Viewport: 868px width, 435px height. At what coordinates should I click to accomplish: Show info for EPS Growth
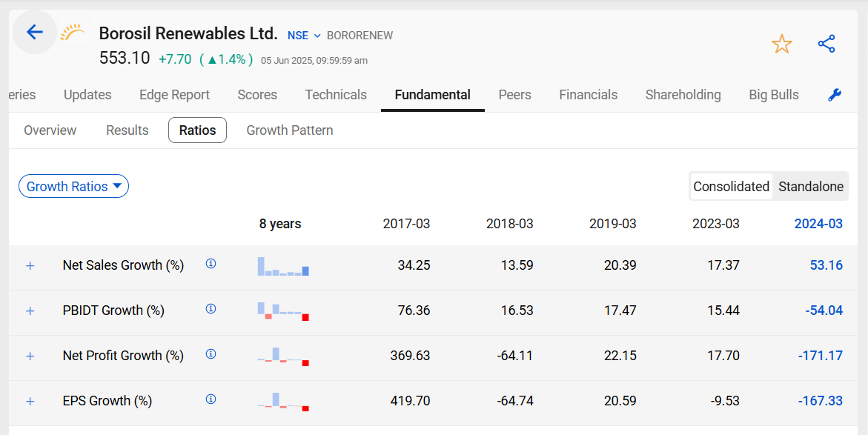(x=211, y=399)
